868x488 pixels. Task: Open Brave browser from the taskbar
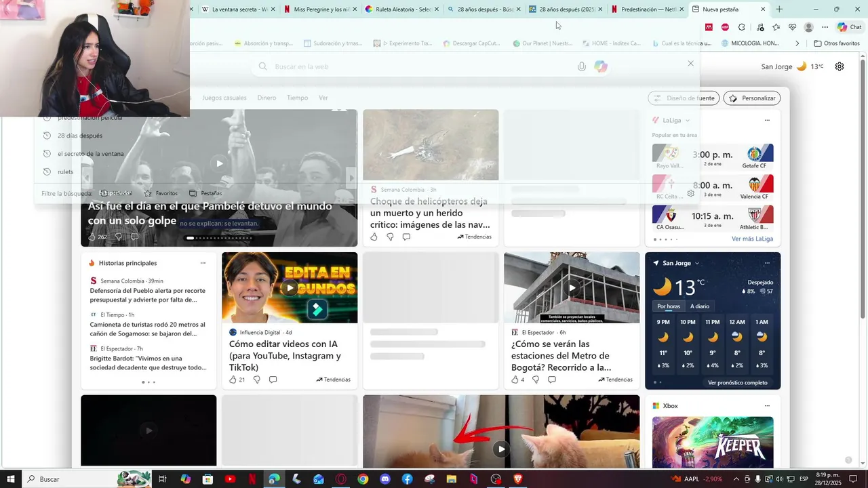(x=518, y=479)
